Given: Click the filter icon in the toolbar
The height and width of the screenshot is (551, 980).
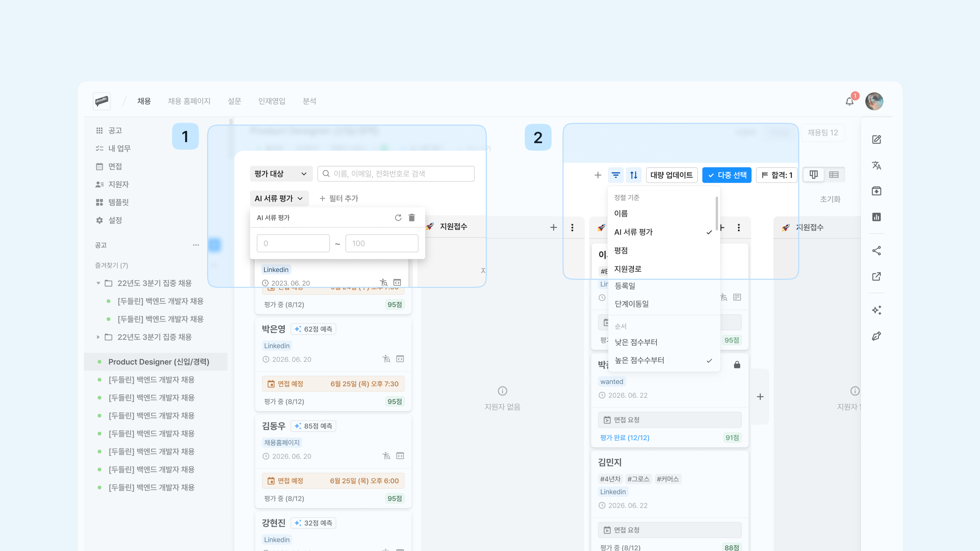Looking at the screenshot, I should point(616,175).
